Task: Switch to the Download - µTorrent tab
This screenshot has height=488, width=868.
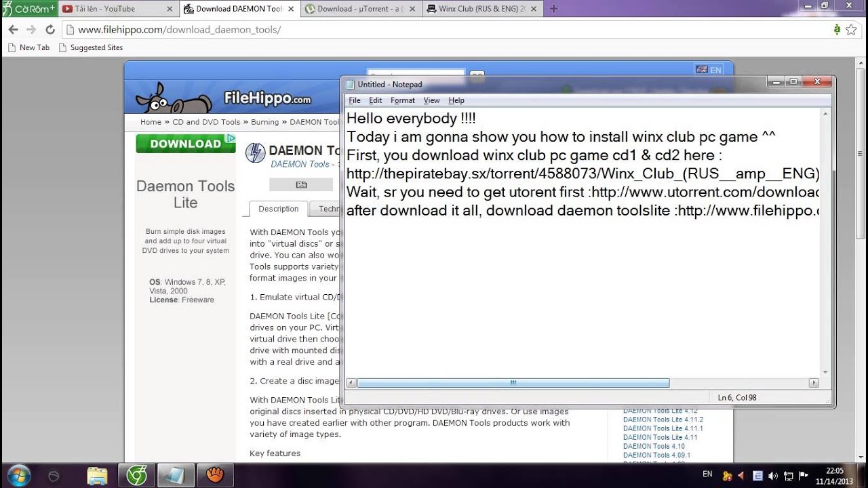Action: click(x=359, y=9)
